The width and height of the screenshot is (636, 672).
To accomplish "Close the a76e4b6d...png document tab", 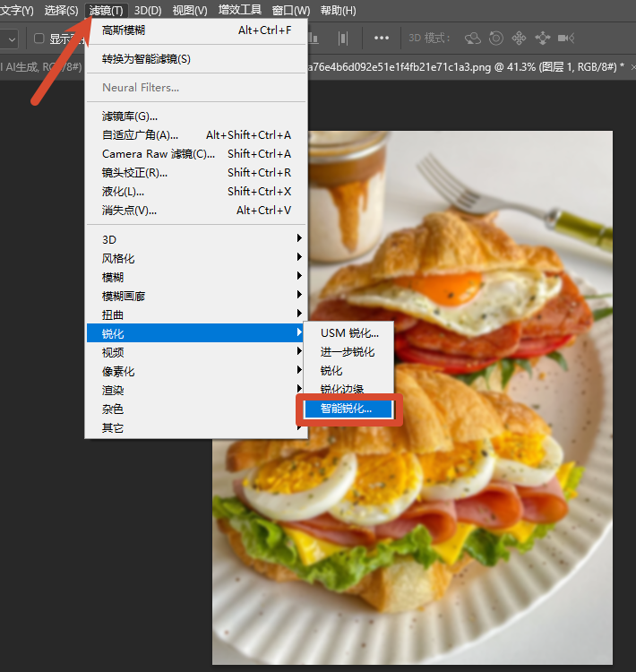I will (633, 67).
